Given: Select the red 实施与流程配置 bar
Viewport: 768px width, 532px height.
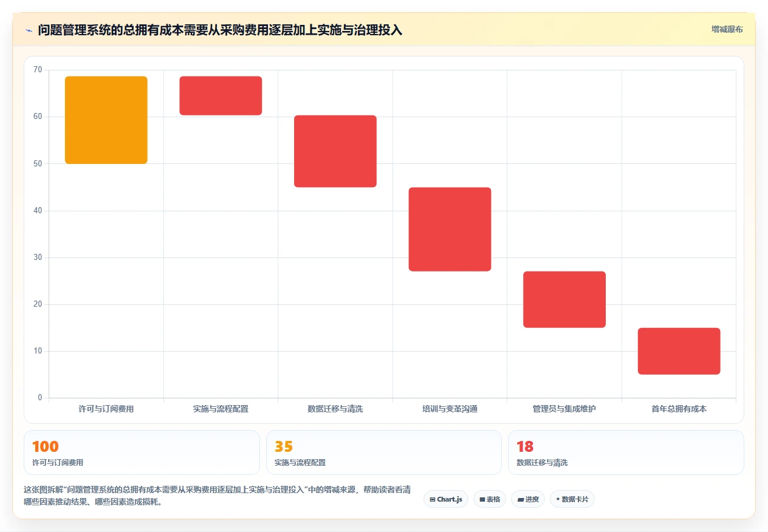Looking at the screenshot, I should [221, 96].
